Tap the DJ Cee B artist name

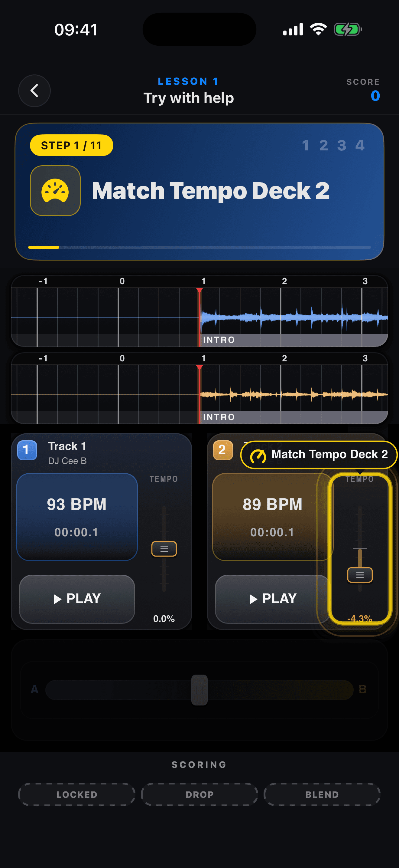click(x=67, y=461)
